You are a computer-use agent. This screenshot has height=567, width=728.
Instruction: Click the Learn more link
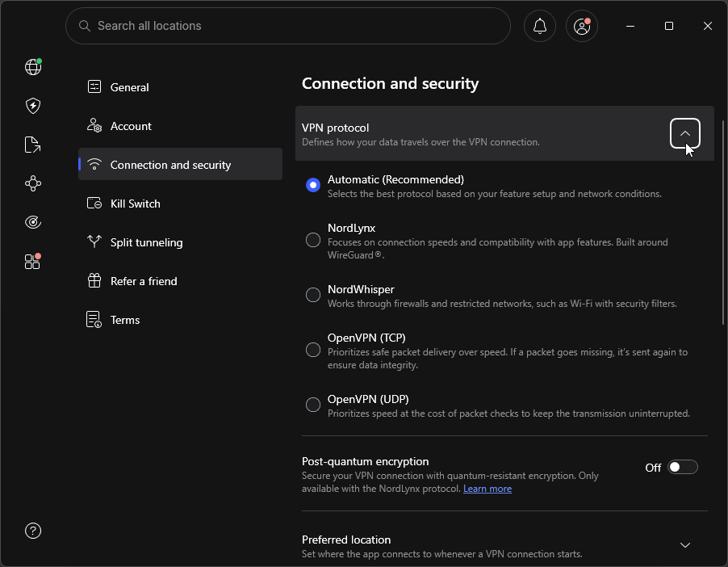(x=487, y=489)
